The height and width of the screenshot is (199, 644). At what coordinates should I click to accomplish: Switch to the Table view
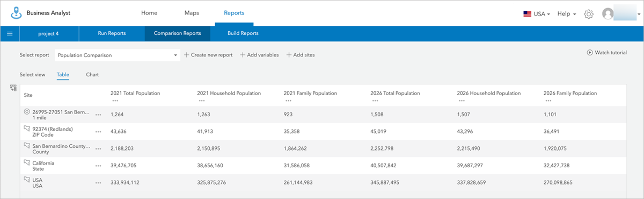click(63, 75)
